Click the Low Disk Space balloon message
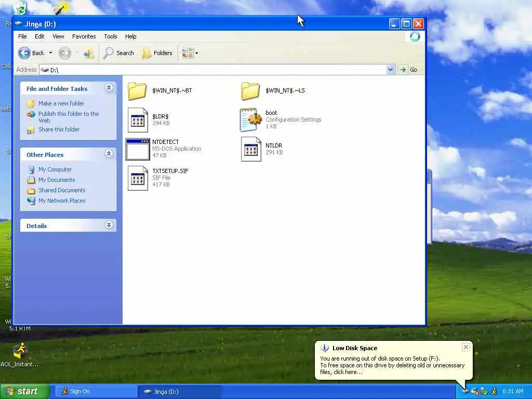Screen dimensions: 532x399 point(392,365)
